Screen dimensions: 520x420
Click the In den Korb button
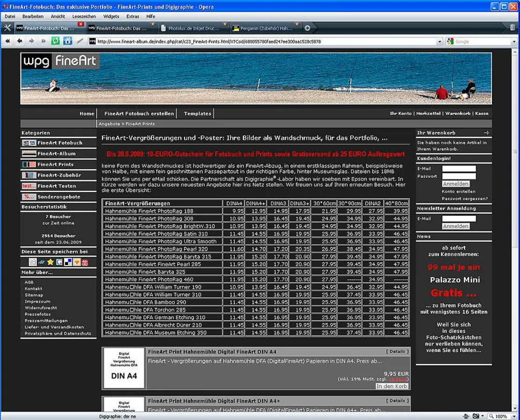[392, 386]
